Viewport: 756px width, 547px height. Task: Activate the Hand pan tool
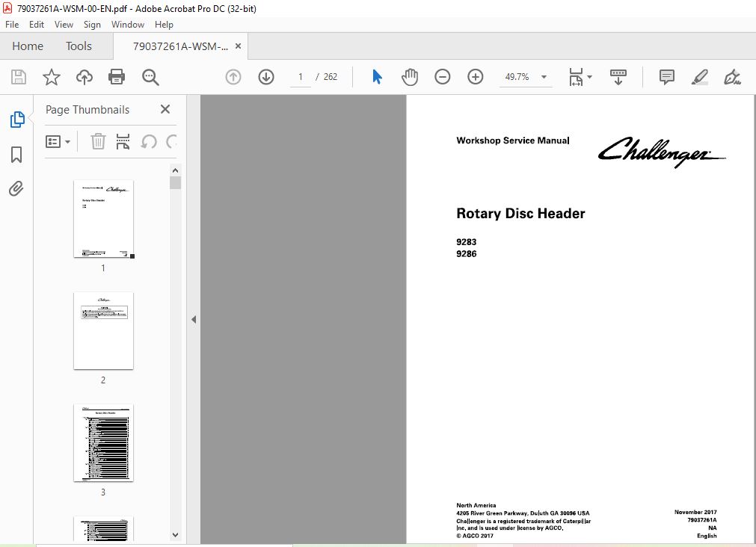409,77
